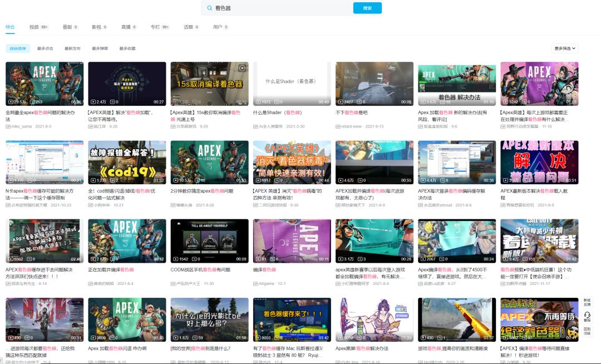Viewport: 601px width, 364px height.
Task: Open uploader retard-www's profile
Action: coord(352,126)
